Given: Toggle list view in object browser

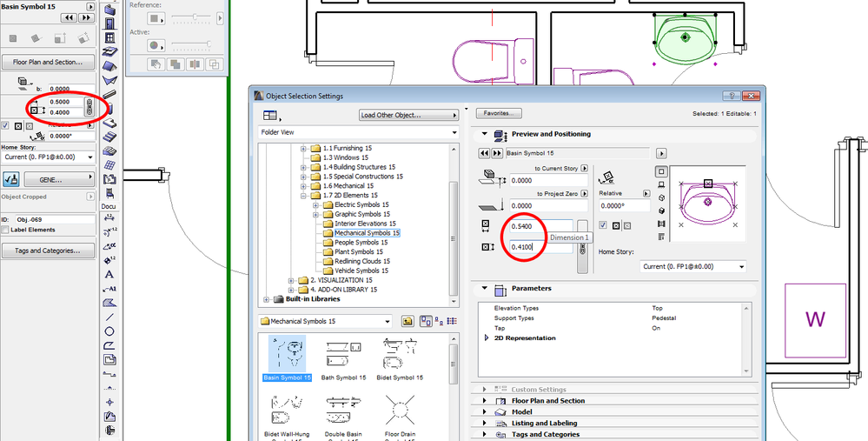Looking at the screenshot, I should click(x=452, y=321).
